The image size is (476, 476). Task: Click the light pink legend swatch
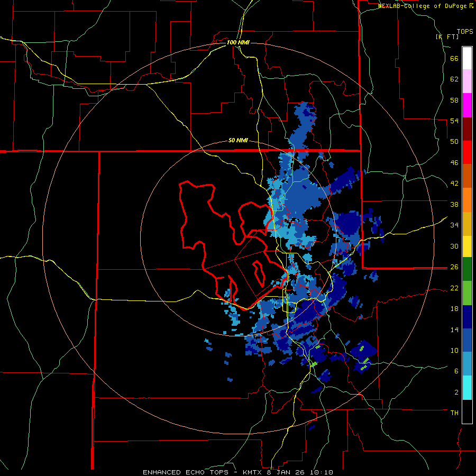point(467,81)
